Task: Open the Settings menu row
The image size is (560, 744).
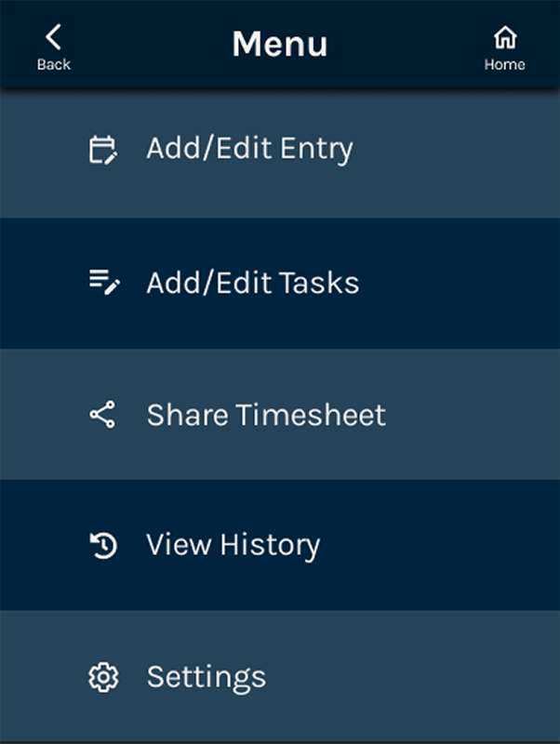Action: (x=279, y=677)
